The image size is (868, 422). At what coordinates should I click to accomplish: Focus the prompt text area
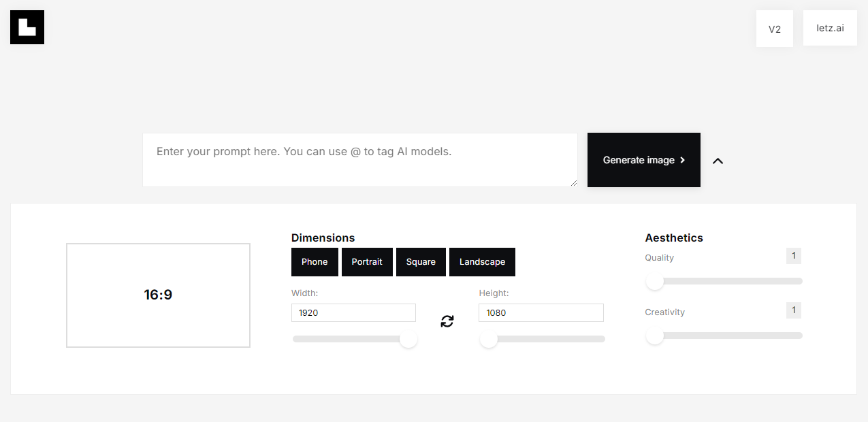click(359, 160)
